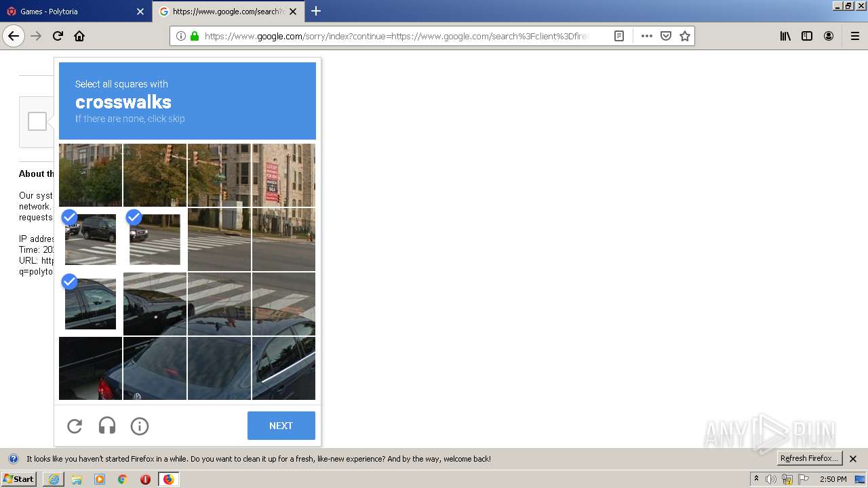This screenshot has width=868, height=488.
Task: Show site information icon in address bar
Action: point(181,36)
